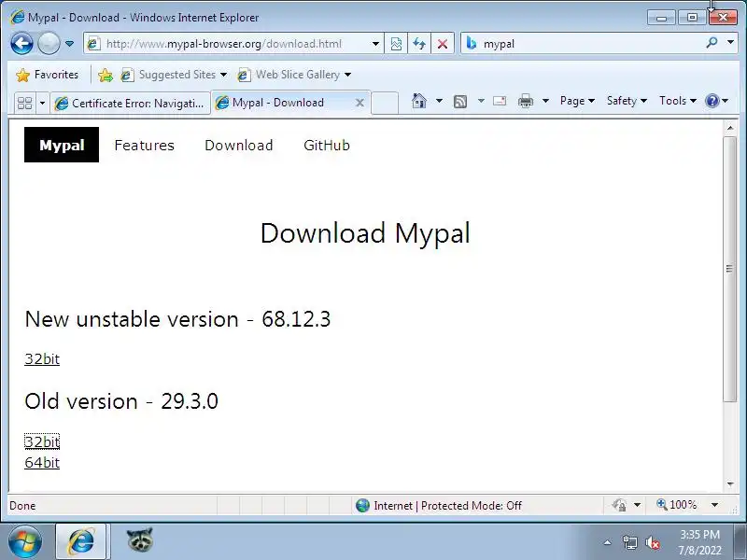The width and height of the screenshot is (747, 560).
Task: Open Suggested Sites dropdown
Action: click(174, 75)
